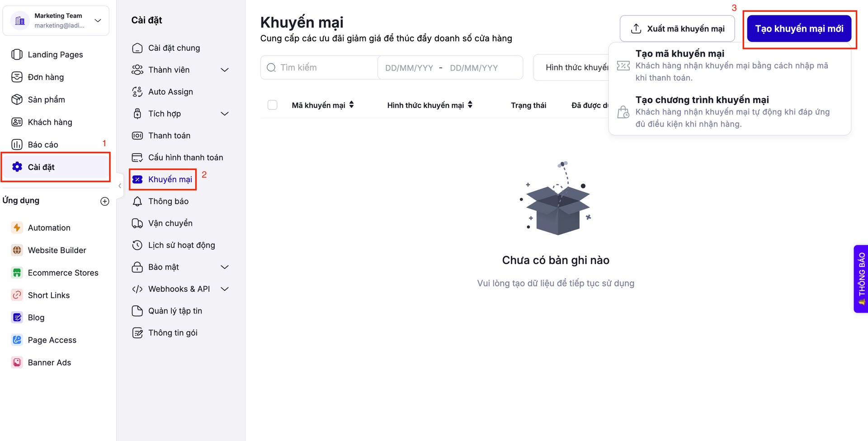Screen dimensions: 868x441
Task: Sort by Hình thức khuyến mại column arrows
Action: tap(470, 105)
